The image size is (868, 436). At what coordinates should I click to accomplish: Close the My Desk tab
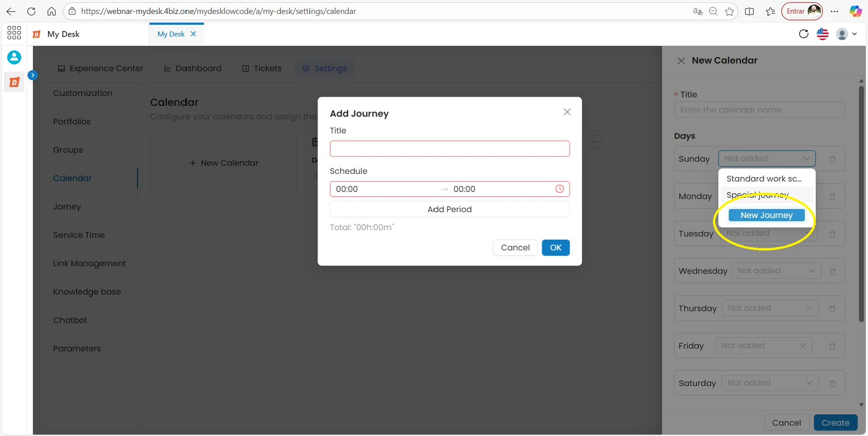(x=193, y=34)
